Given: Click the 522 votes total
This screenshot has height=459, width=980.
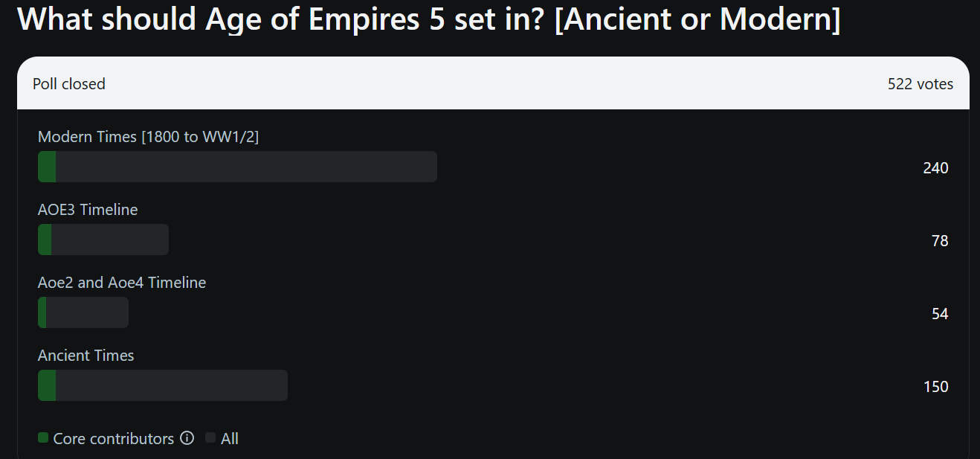Looking at the screenshot, I should (920, 84).
